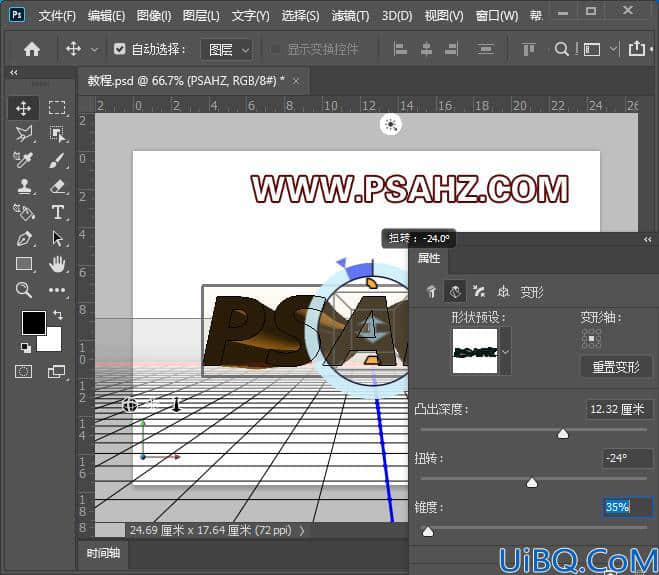Select the Polygonal Lasso tool
The image size is (659, 575).
(x=24, y=134)
